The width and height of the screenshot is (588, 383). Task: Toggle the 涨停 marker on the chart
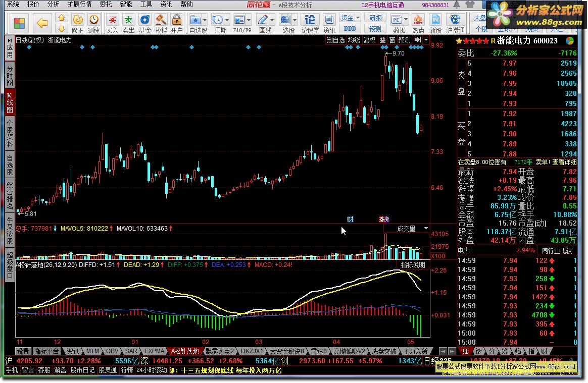pos(384,220)
